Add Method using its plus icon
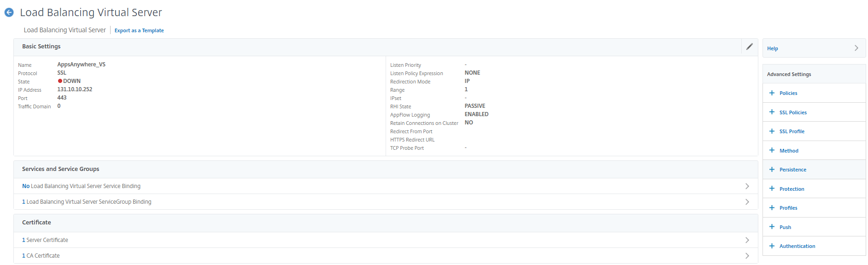The image size is (868, 265). tap(772, 150)
